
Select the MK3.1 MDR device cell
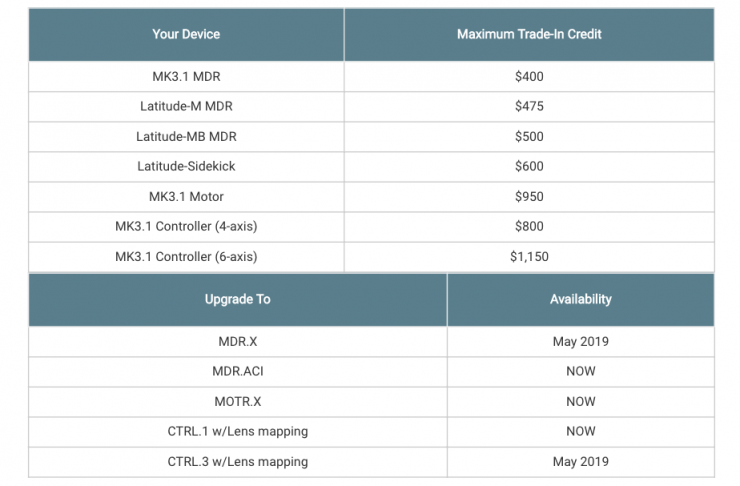click(186, 76)
